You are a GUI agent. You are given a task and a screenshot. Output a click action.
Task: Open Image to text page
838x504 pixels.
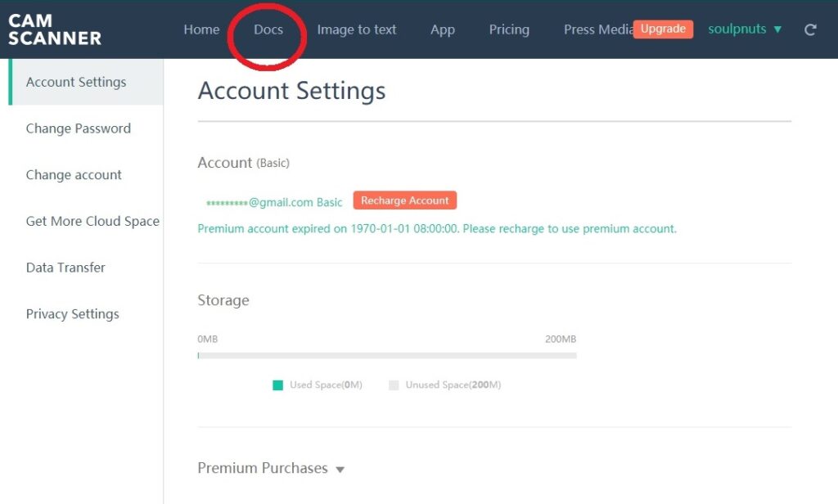pos(357,29)
